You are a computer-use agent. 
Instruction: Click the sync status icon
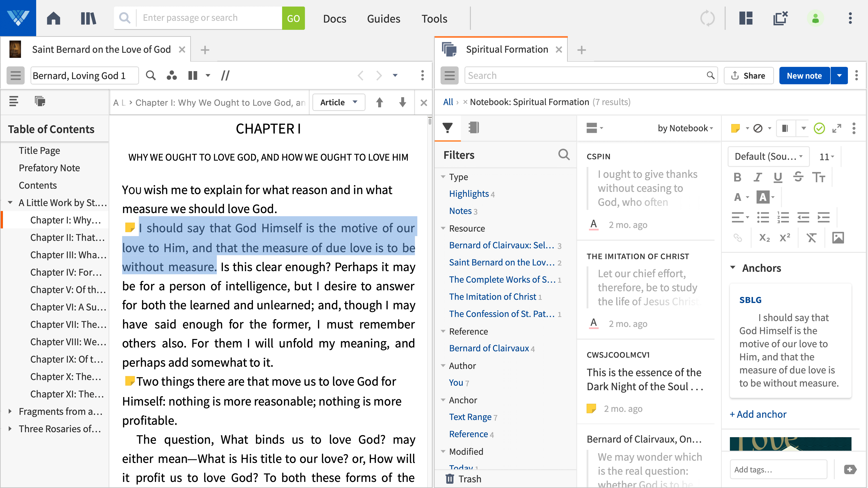click(707, 18)
